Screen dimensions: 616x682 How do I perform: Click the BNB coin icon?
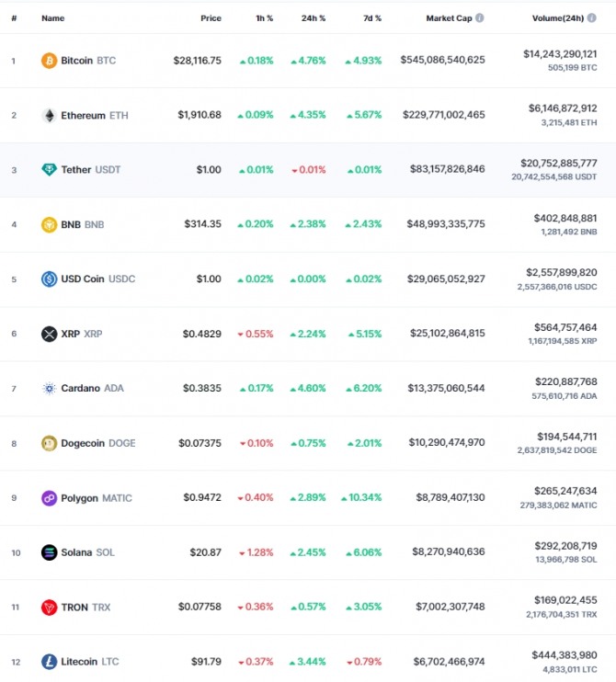click(49, 224)
